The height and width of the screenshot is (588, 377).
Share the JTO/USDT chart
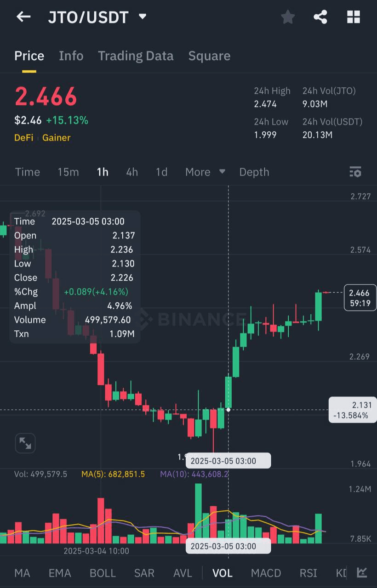coord(320,17)
